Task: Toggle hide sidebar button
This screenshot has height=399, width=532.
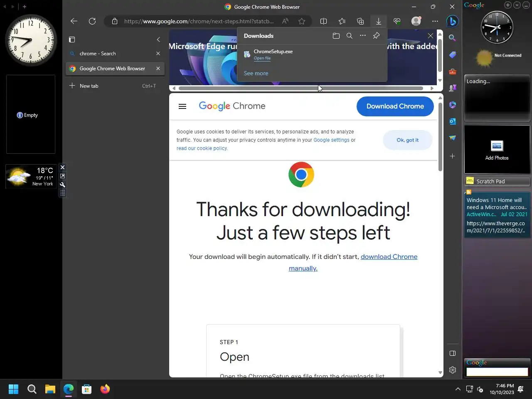Action: [x=453, y=353]
